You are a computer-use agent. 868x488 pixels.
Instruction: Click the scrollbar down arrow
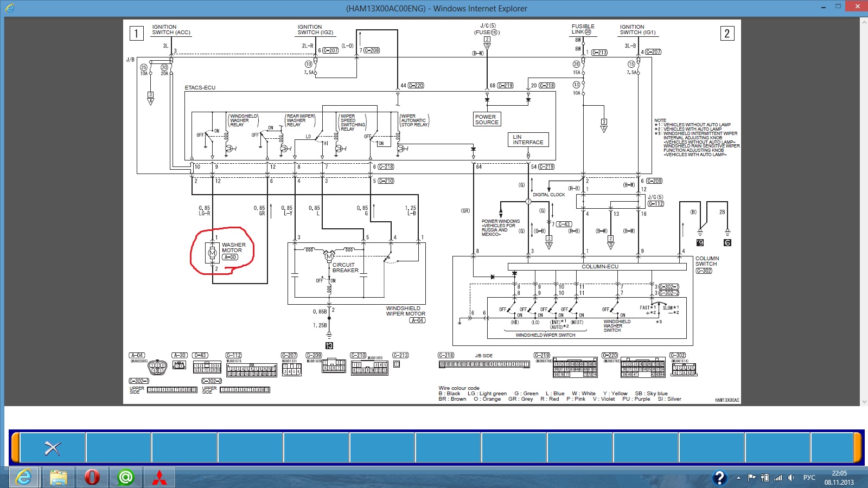864,402
